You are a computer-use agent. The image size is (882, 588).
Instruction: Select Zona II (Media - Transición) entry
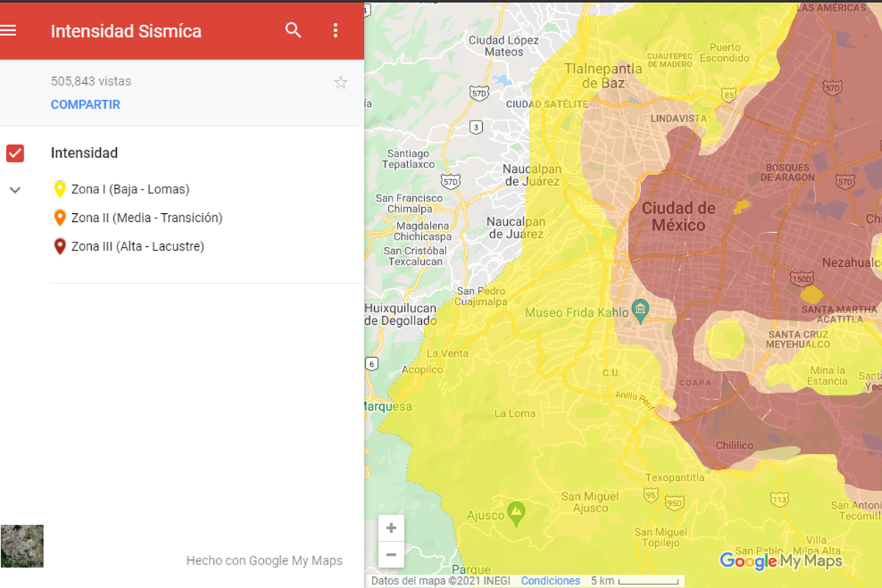(146, 218)
